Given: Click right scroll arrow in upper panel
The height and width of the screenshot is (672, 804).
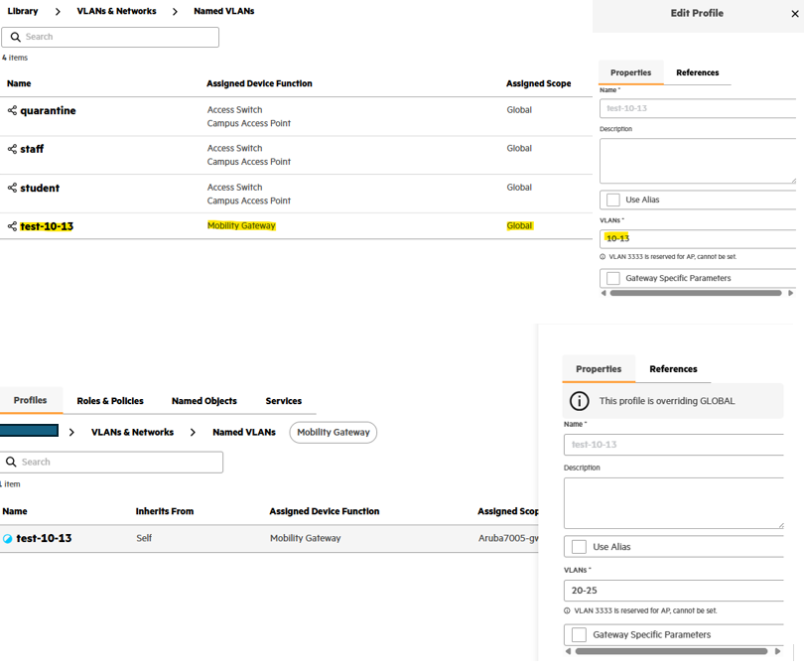Looking at the screenshot, I should pyautogui.click(x=790, y=293).
